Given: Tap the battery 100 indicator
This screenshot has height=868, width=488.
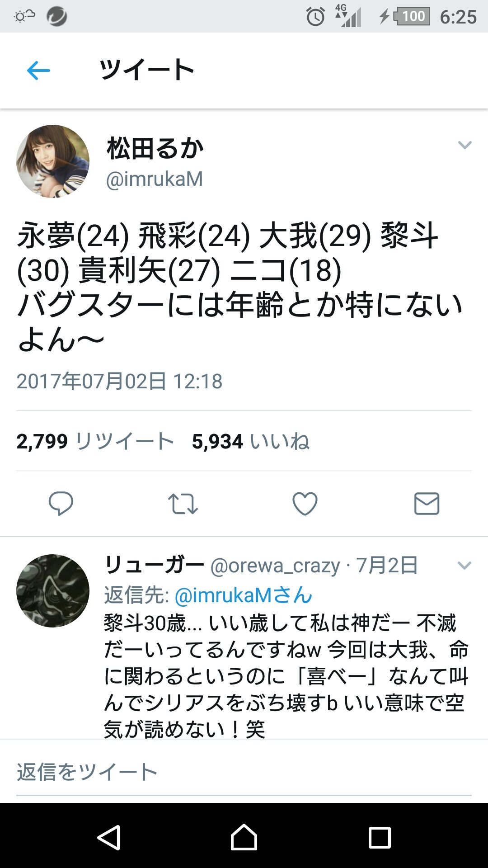Looking at the screenshot, I should pyautogui.click(x=412, y=16).
